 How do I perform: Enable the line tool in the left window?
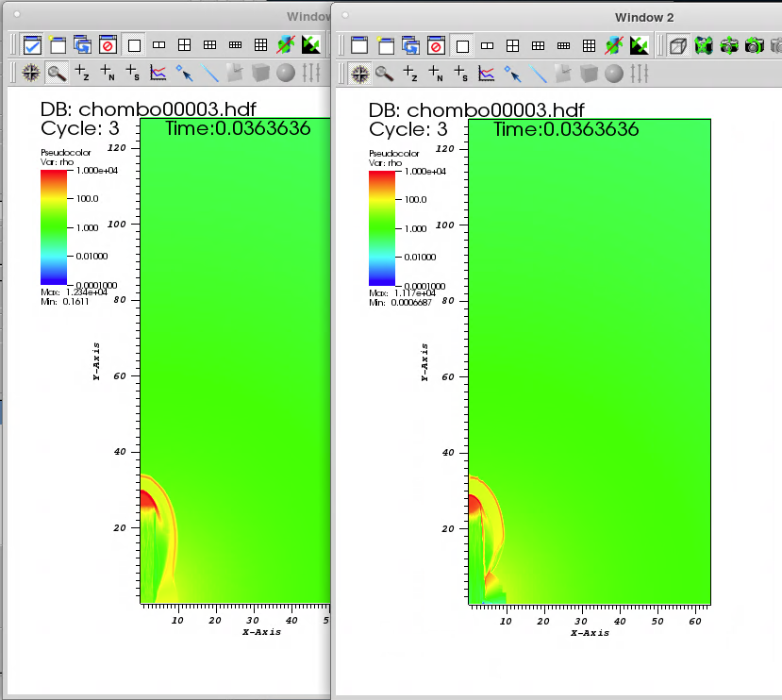pyautogui.click(x=210, y=73)
